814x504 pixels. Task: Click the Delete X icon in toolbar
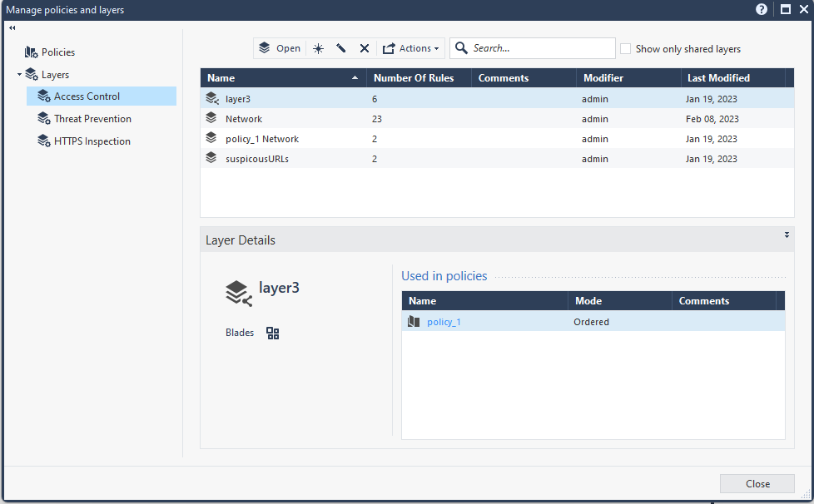[364, 48]
